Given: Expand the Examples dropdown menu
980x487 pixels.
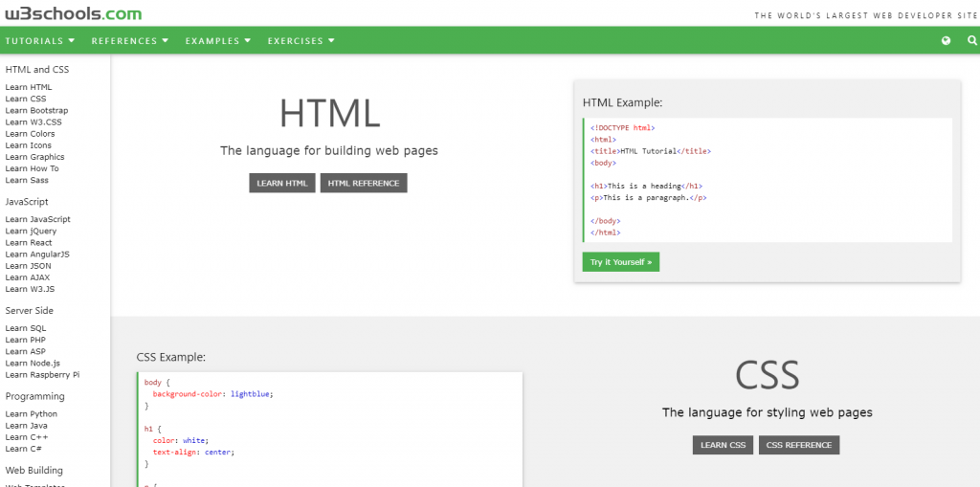Looking at the screenshot, I should coord(218,40).
